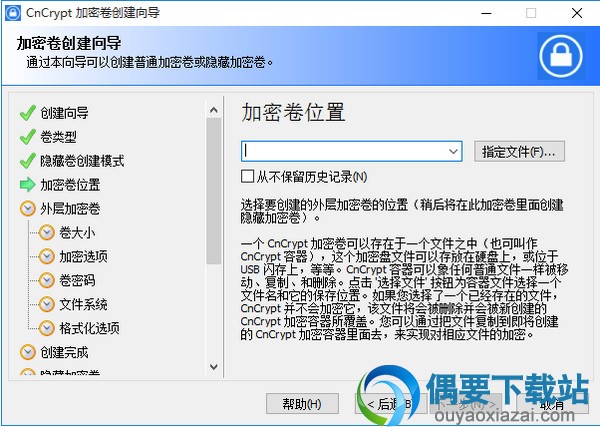
Task: Select the 外层加密卷 step
Action: point(70,209)
